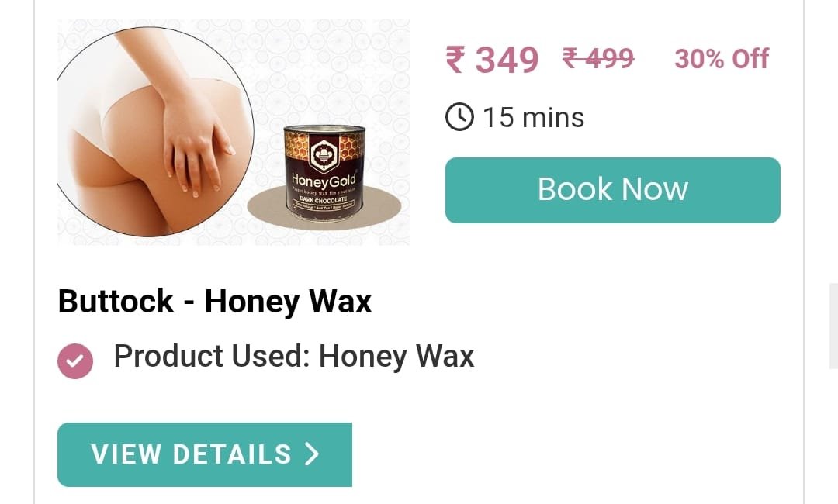Click the HoneyGold brand name text on the tin
This screenshot has width=838, height=504.
coord(324,180)
